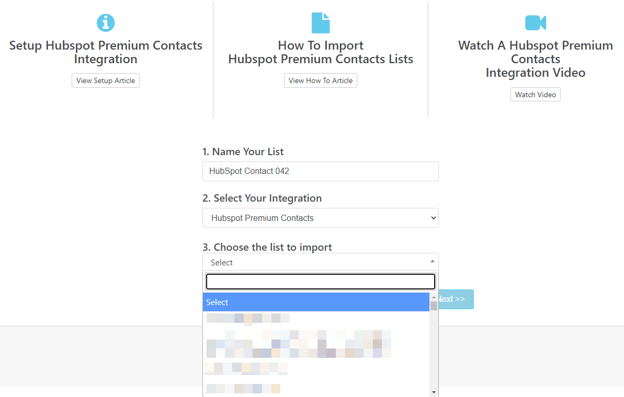This screenshot has width=624, height=397.
Task: Click the dropdown list scrollbar up arrow
Action: point(434,298)
